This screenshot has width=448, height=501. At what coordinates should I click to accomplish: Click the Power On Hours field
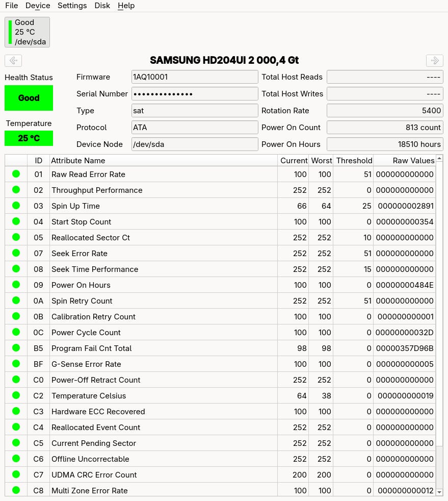pos(385,144)
